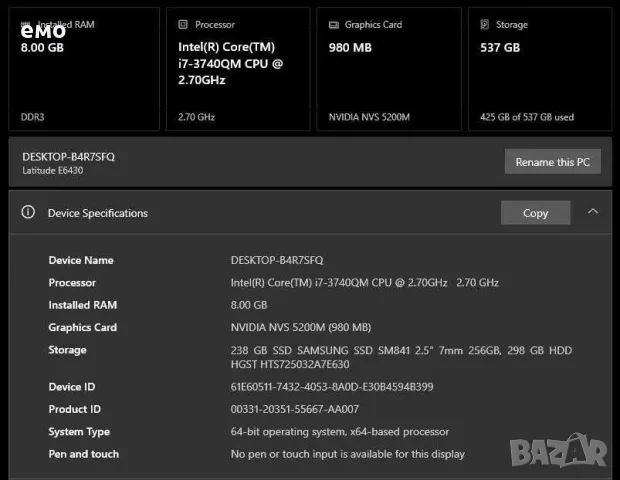Select the Product ID value

pos(295,409)
